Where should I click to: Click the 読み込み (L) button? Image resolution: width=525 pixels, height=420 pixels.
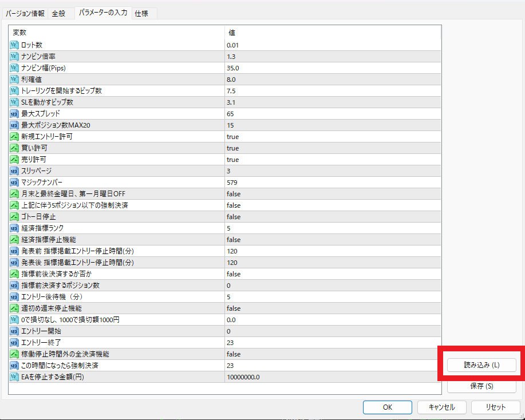(x=481, y=364)
